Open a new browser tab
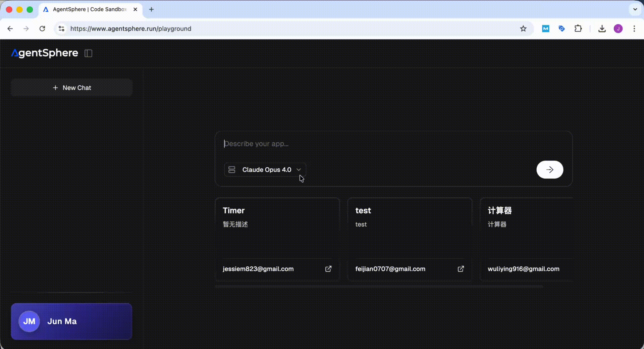 click(x=152, y=9)
